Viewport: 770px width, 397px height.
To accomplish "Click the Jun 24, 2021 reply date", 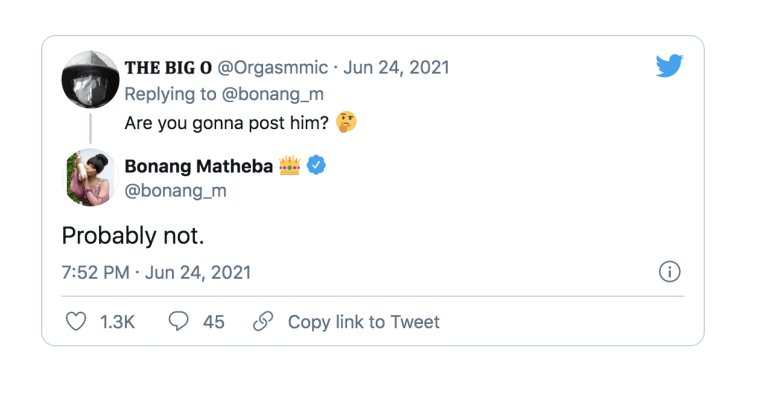I will tap(396, 67).
